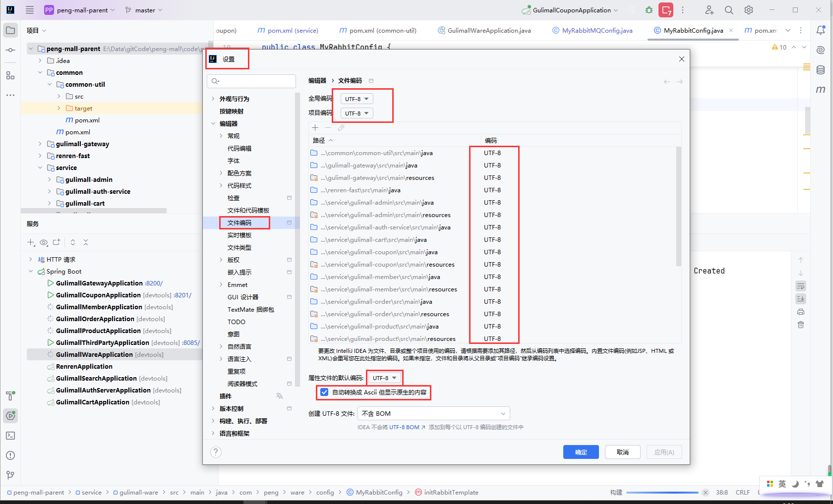Viewport: 833px width, 504px height.
Task: Open the UTF-8 BOM help link
Action: pyautogui.click(x=407, y=427)
